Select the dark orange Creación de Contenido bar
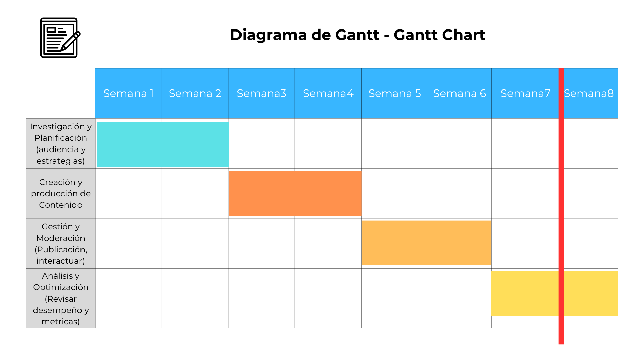This screenshot has height=362, width=644. point(295,193)
